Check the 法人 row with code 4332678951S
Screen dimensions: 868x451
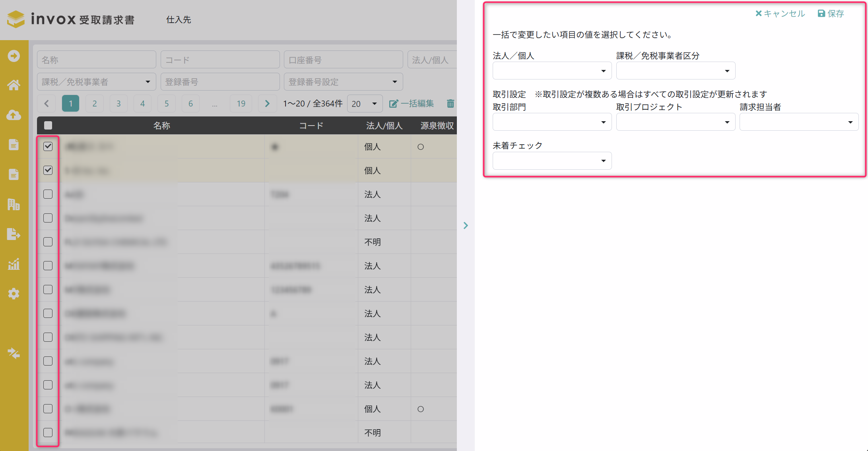tap(48, 265)
